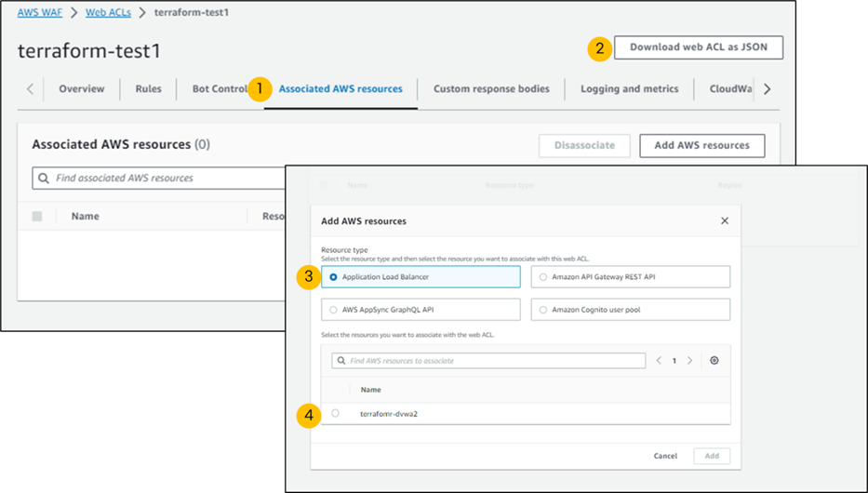The height and width of the screenshot is (493, 868).
Task: Click the Add button in dialog
Action: point(712,456)
